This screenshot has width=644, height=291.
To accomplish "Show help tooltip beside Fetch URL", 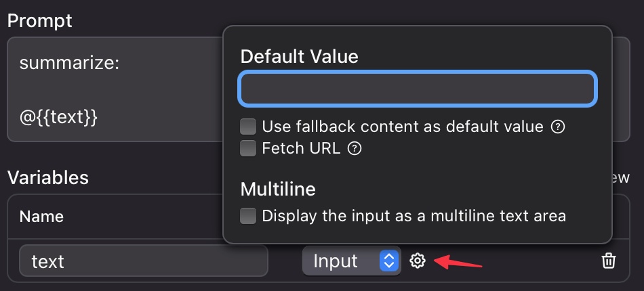I will (355, 149).
